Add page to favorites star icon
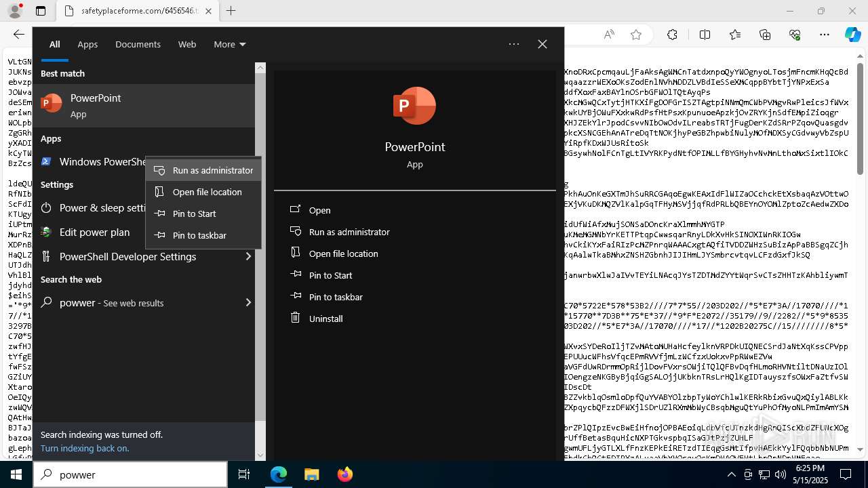This screenshot has width=868, height=488. point(636,35)
